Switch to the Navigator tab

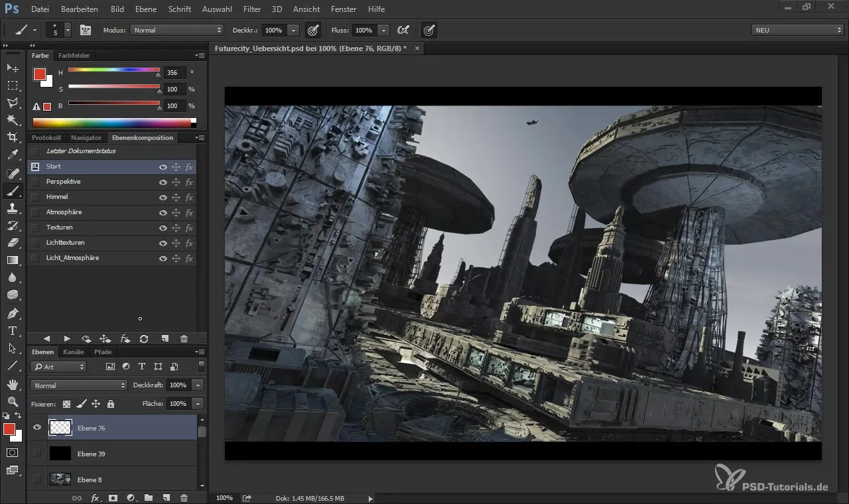point(86,138)
